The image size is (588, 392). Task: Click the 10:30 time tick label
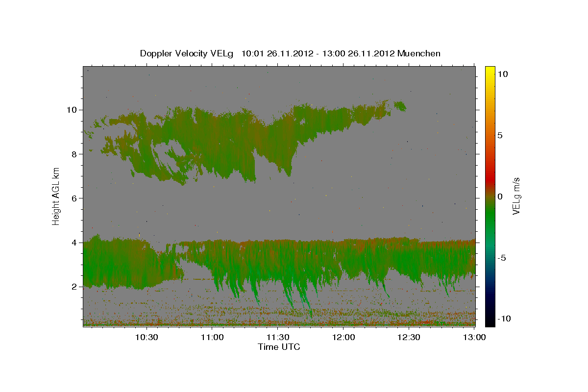(x=146, y=338)
